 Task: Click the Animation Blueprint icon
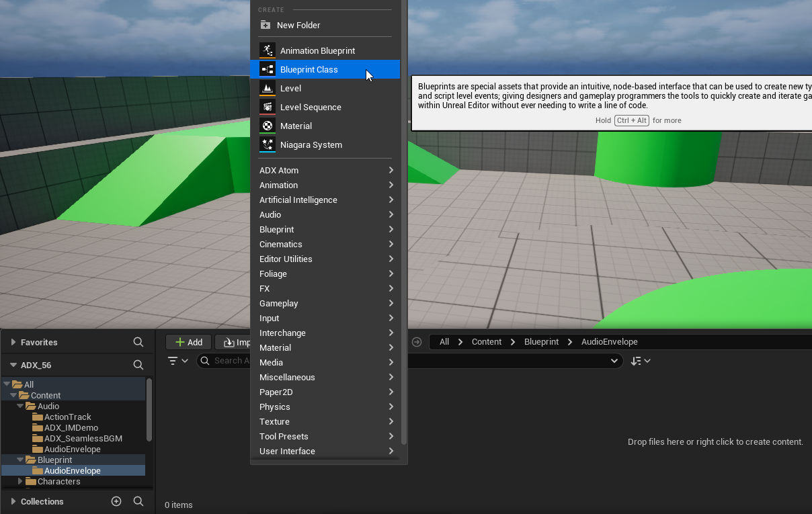[268, 50]
